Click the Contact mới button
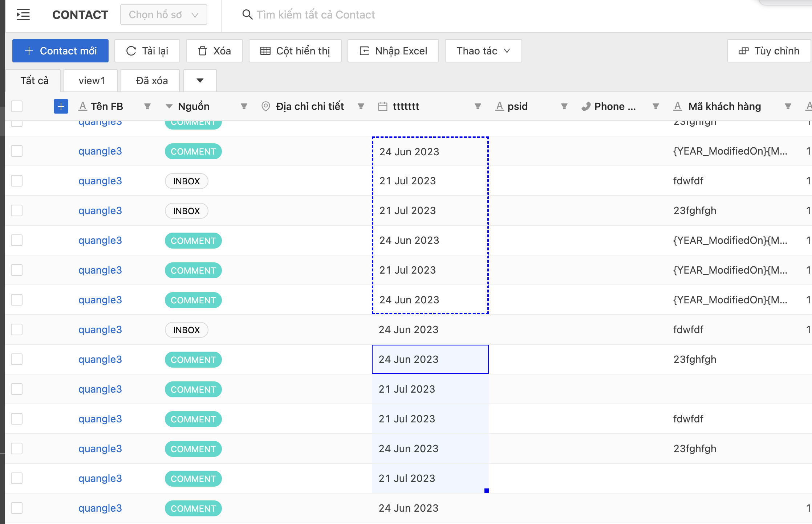This screenshot has height=524, width=812. 60,51
